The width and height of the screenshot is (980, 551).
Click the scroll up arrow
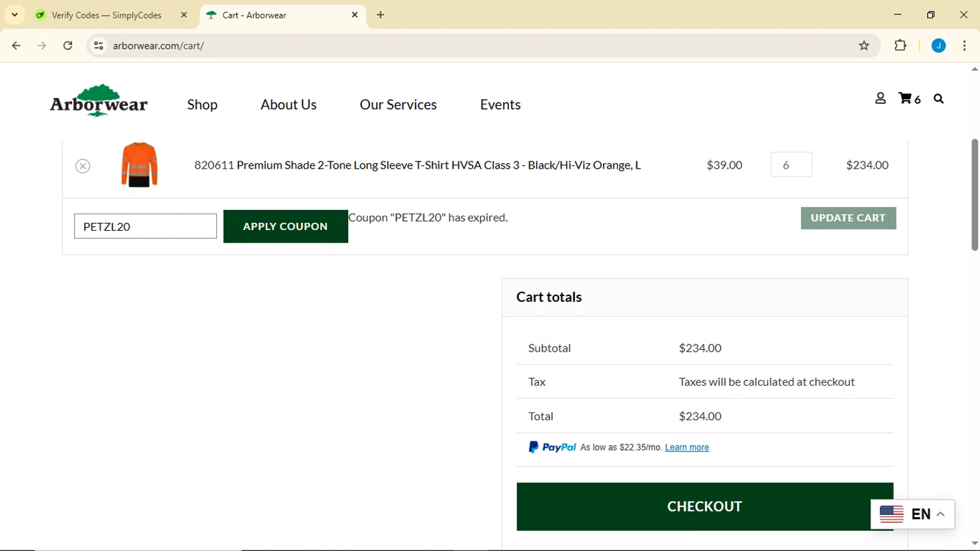[x=975, y=69]
